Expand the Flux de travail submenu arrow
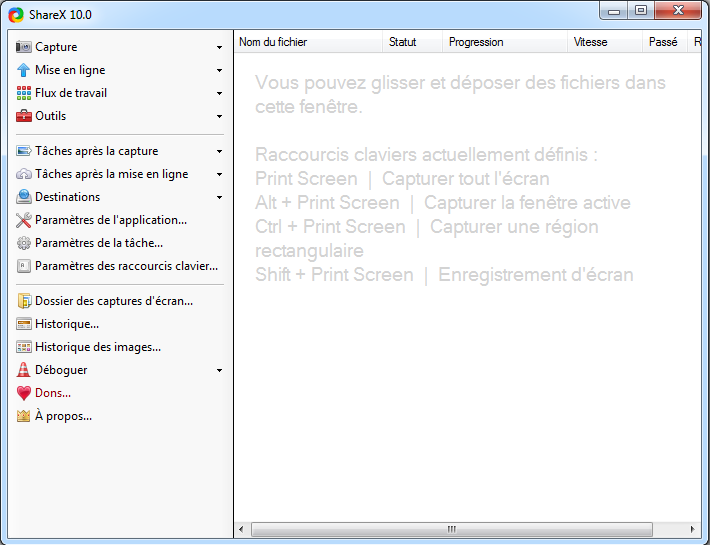This screenshot has height=545, width=710. pos(219,94)
